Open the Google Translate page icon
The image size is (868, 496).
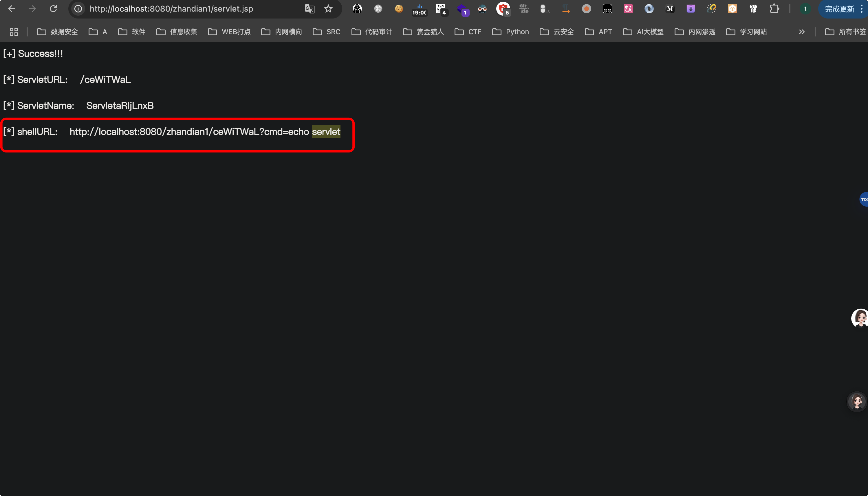pyautogui.click(x=310, y=9)
